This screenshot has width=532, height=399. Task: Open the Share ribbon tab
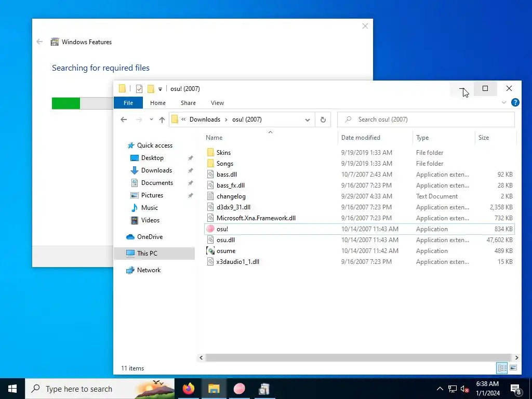pyautogui.click(x=188, y=103)
